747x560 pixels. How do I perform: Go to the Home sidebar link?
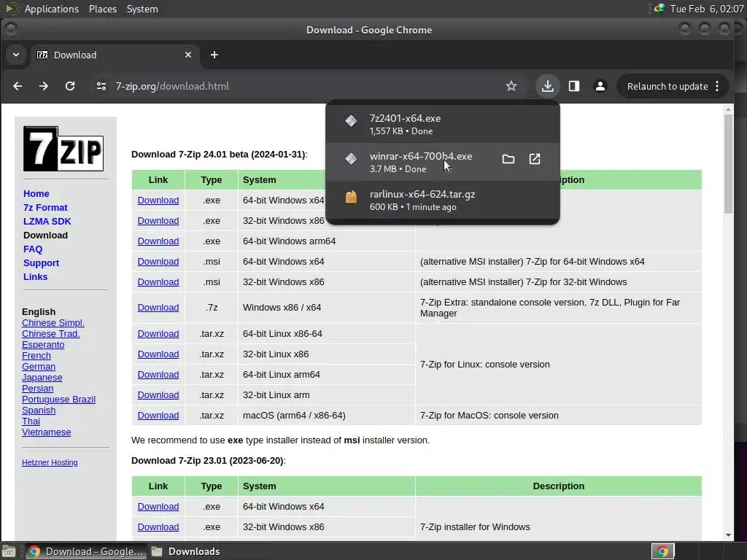(x=36, y=194)
